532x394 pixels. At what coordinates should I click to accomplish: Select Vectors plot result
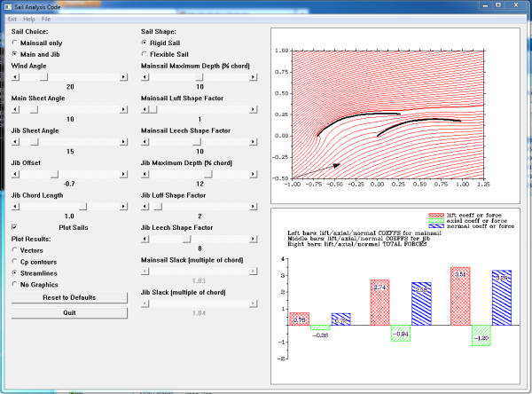[15, 250]
